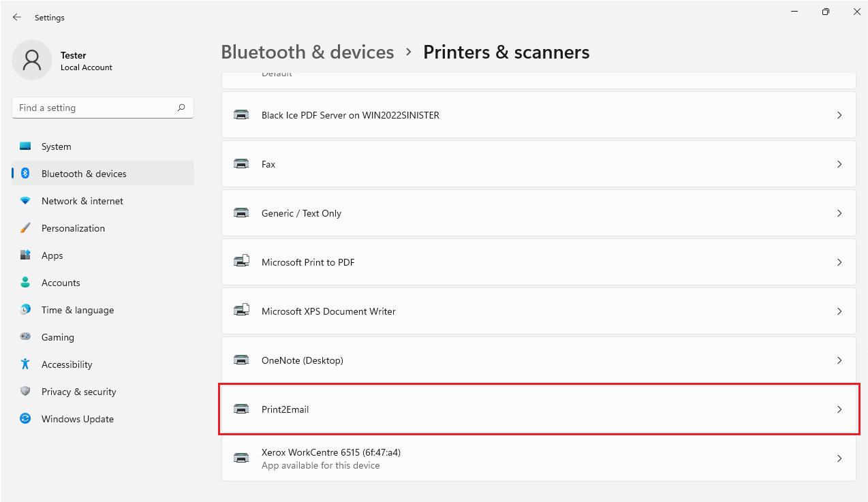Open the Time & language page
This screenshot has height=502, width=868.
(103, 310)
